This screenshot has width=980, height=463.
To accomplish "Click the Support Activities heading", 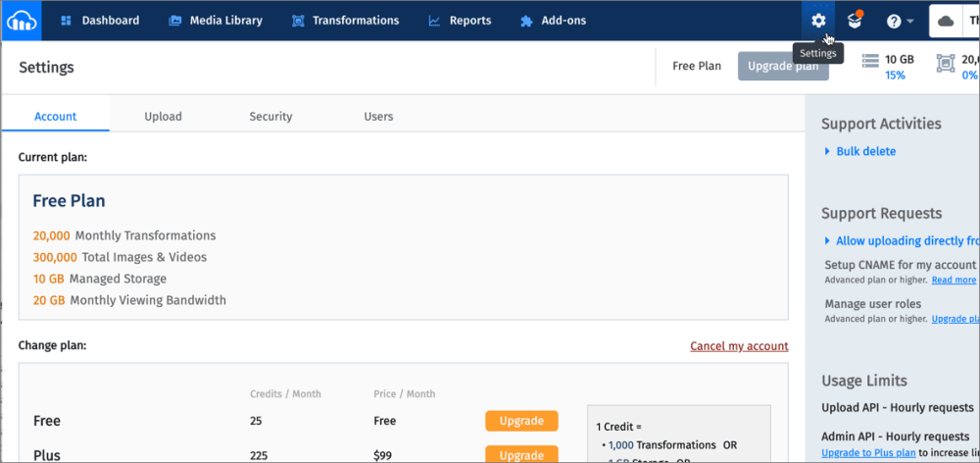I will pyautogui.click(x=881, y=124).
